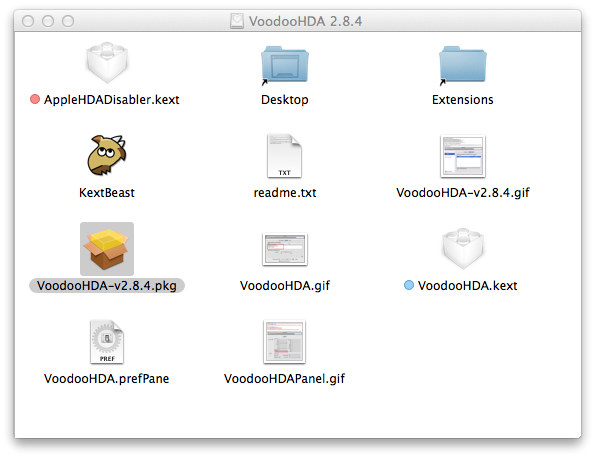The image size is (595, 458).
Task: Click the VoodooHDA 2.8.4 window title
Action: 305,21
